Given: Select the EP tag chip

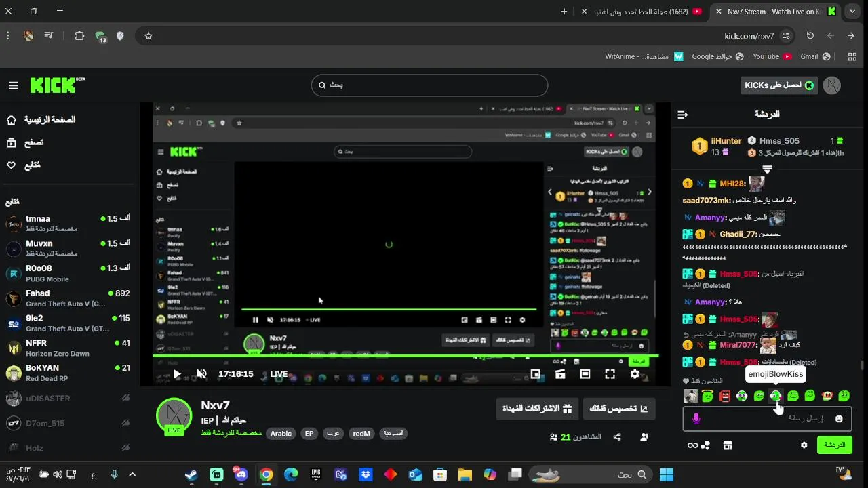Looking at the screenshot, I should 309,434.
